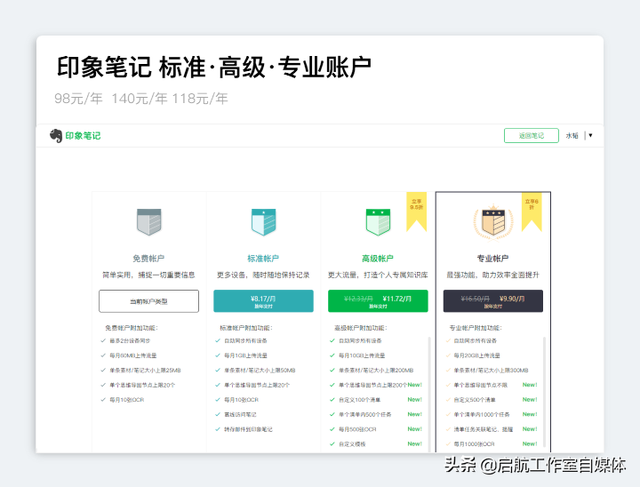Choose the ¥8.17/月 standard plan button
This screenshot has height=487, width=640.
263,301
